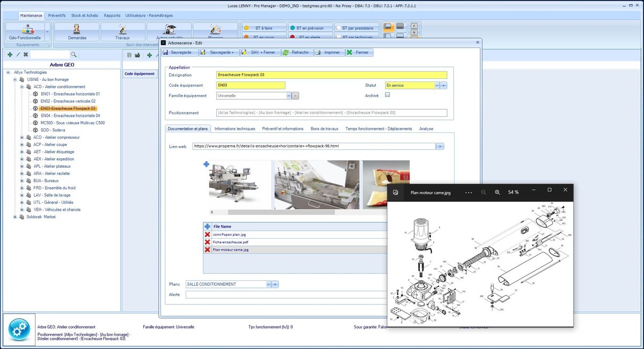This screenshot has width=644, height=349.
Task: Delete the Plan moteur came.jpg file
Action: 207,249
